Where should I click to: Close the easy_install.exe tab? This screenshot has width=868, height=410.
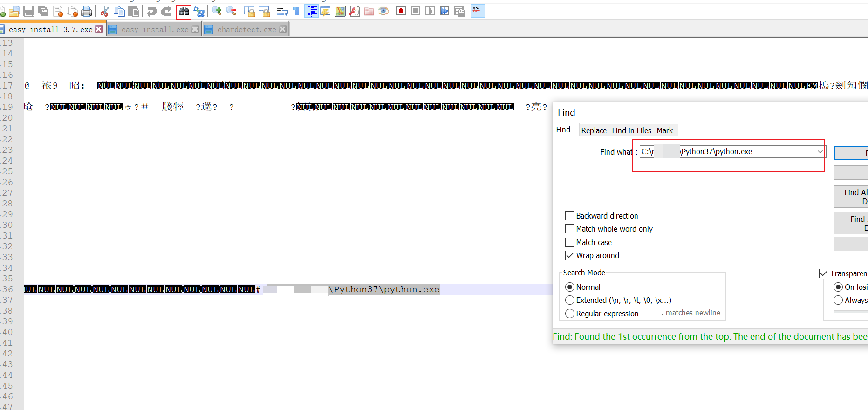[x=195, y=29]
